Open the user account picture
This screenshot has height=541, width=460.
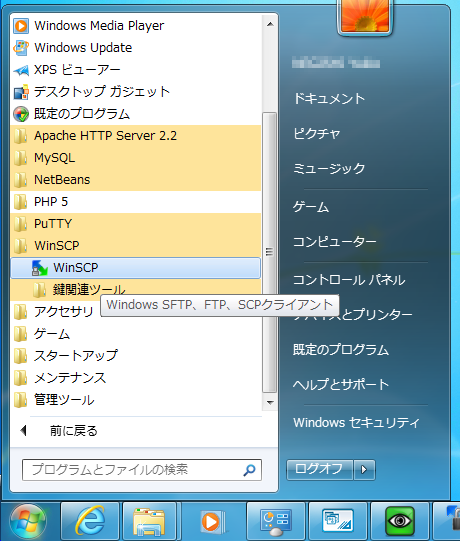(365, 17)
